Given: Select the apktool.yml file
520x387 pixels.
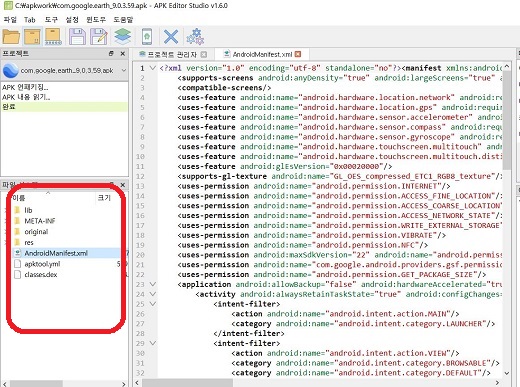Looking at the screenshot, I should pyautogui.click(x=42, y=264).
